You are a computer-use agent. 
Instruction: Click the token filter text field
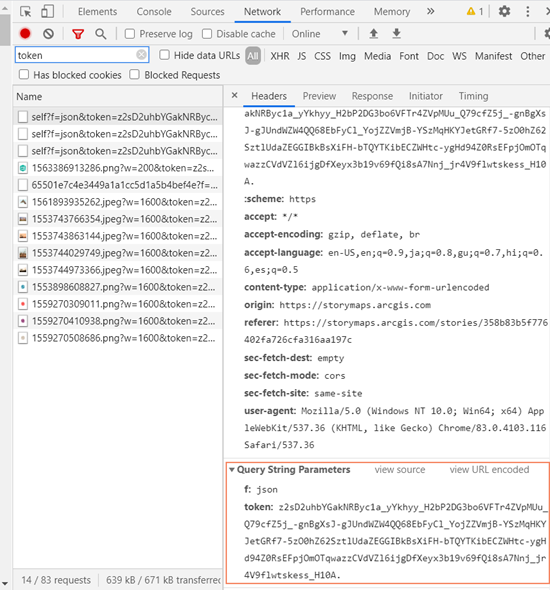[x=82, y=55]
